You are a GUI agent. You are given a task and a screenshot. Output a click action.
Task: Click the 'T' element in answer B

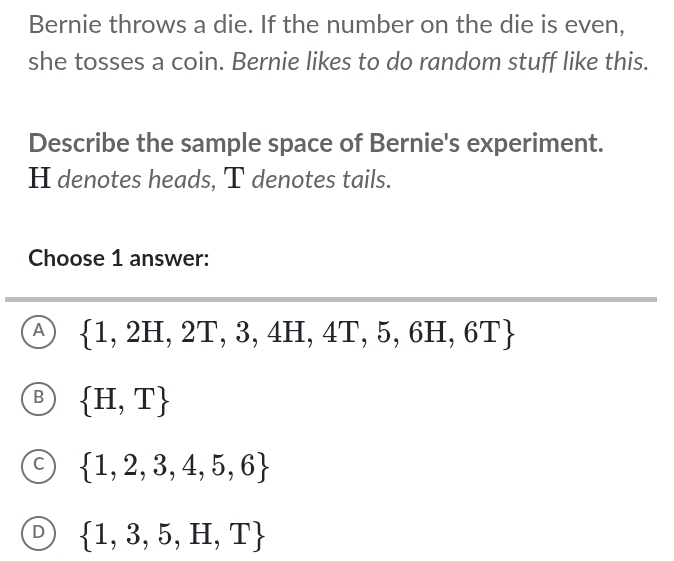(x=146, y=400)
